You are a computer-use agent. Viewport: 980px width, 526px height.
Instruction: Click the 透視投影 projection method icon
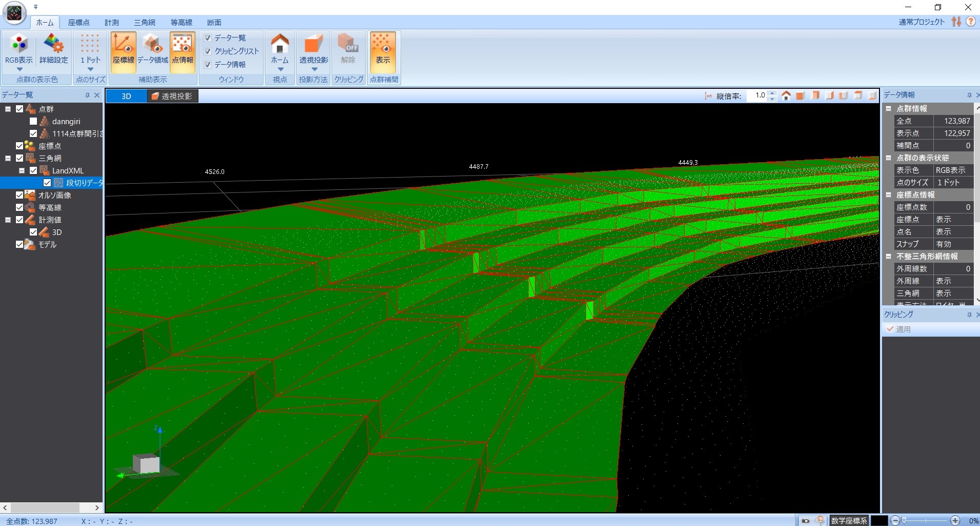coord(313,46)
